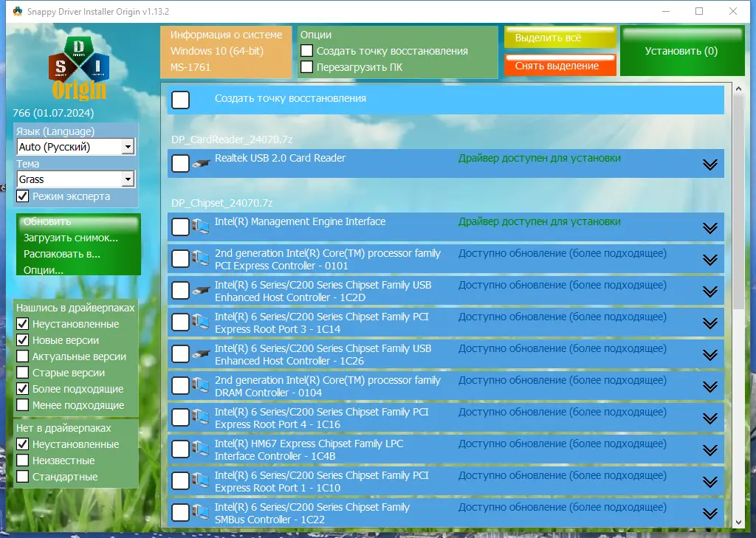Expand Realtek USB 2.0 Card Reader details chevron
The width and height of the screenshot is (756, 538).
click(x=709, y=165)
